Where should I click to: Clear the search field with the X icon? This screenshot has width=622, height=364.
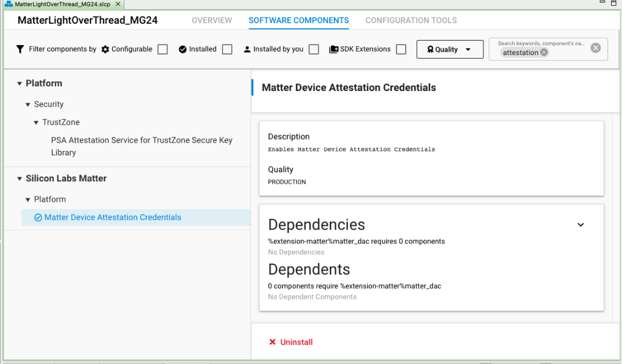595,48
